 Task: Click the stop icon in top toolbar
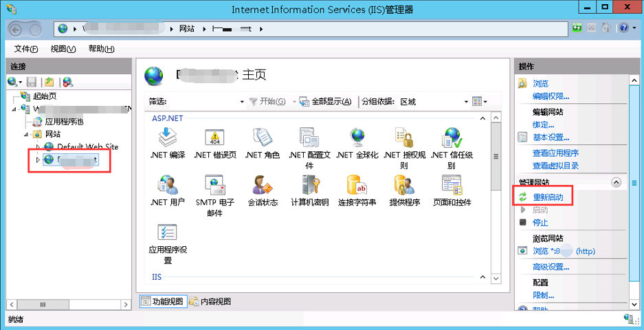coord(592,28)
